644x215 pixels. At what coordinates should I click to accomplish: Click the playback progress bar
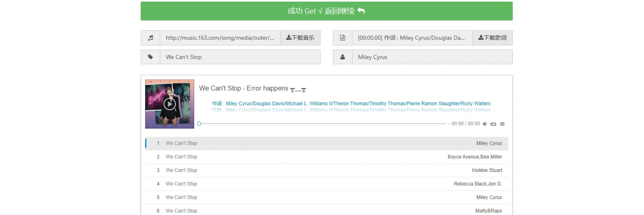322,124
